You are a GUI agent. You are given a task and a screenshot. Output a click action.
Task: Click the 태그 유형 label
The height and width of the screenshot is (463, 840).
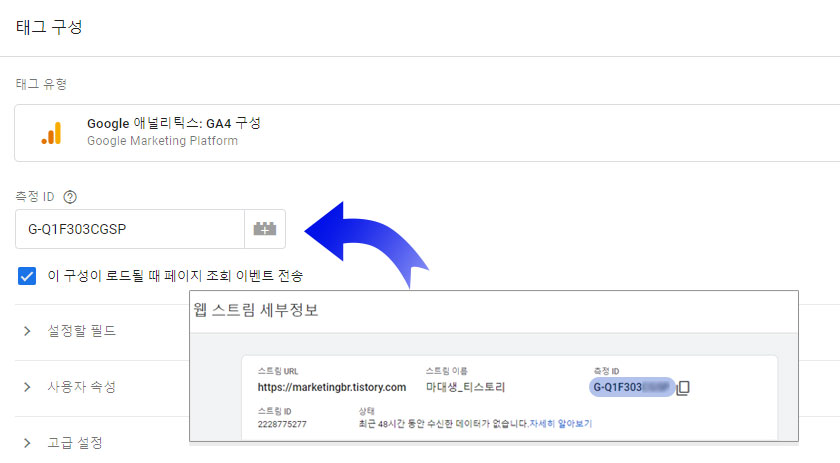tap(41, 84)
